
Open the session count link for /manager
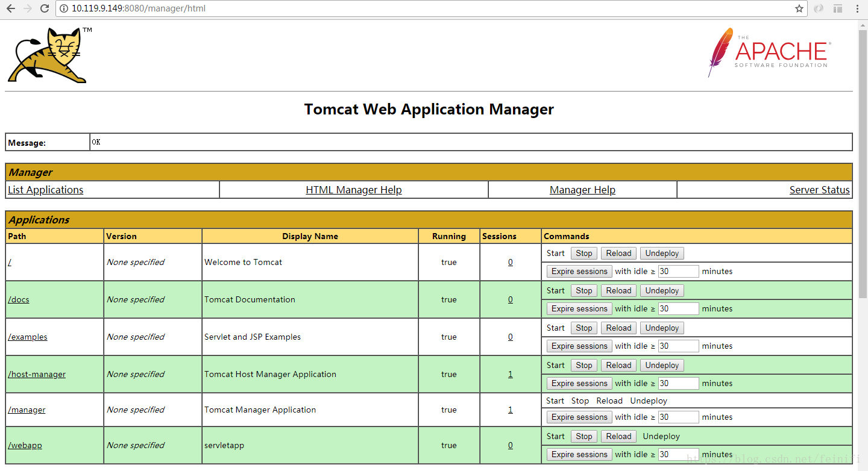511,410
